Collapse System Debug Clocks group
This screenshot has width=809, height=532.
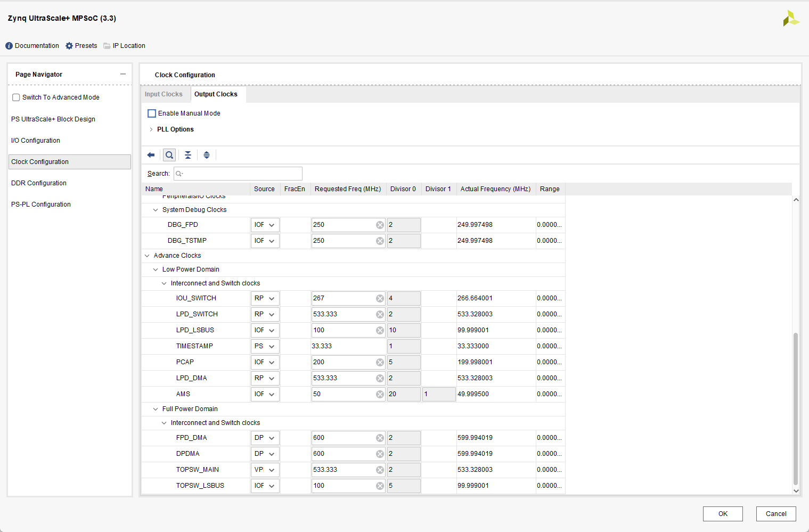(x=156, y=210)
